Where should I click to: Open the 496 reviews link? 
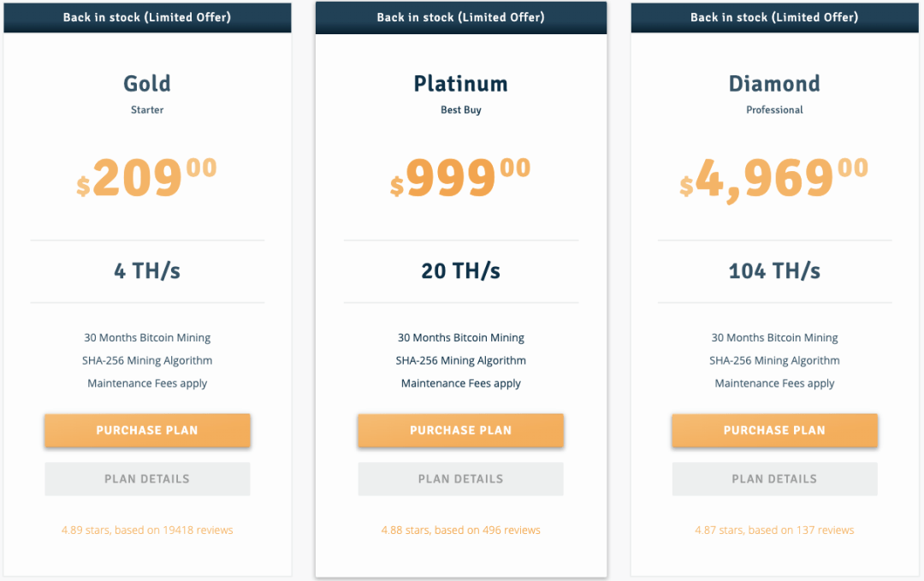click(461, 530)
